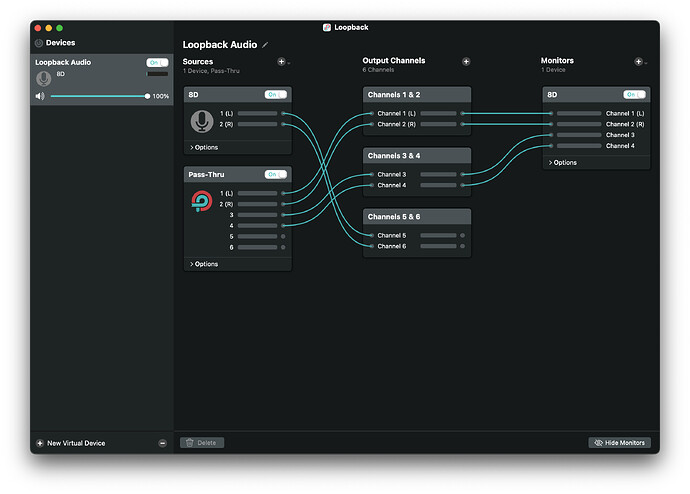Image resolution: width=690 pixels, height=494 pixels.
Task: Click Channel 5 output connector on right side
Action: pos(462,235)
